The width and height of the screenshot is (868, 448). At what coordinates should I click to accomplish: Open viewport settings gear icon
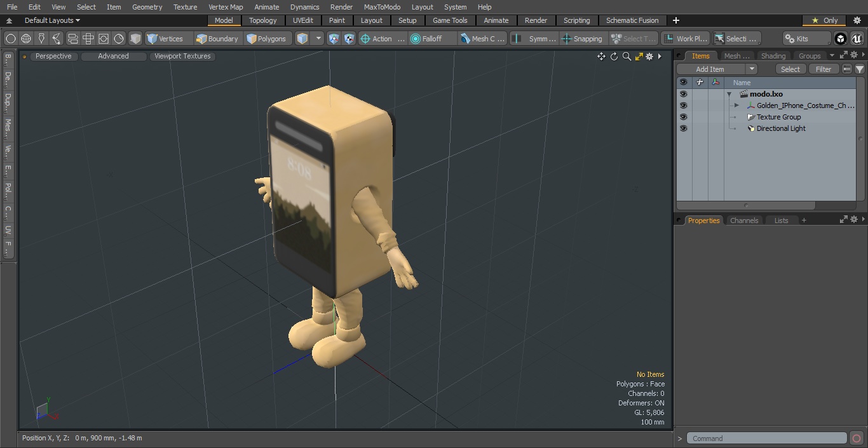[x=649, y=57]
